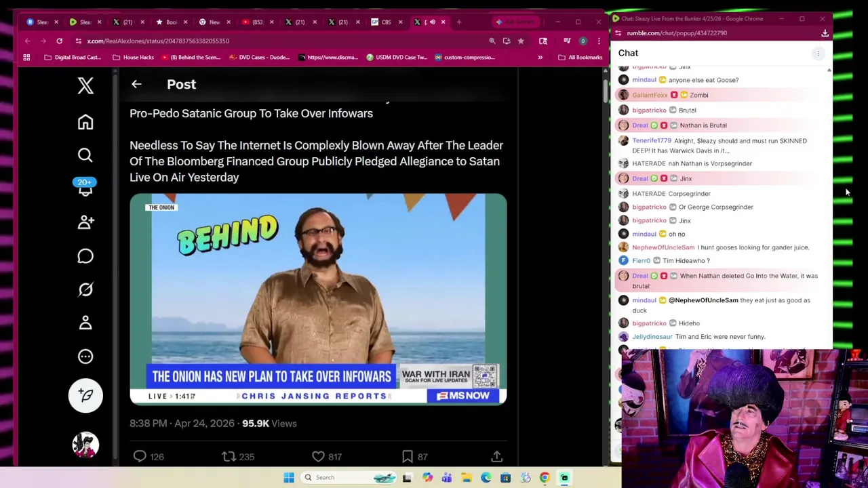868x488 pixels.
Task: Close the CBS tab
Action: [400, 22]
